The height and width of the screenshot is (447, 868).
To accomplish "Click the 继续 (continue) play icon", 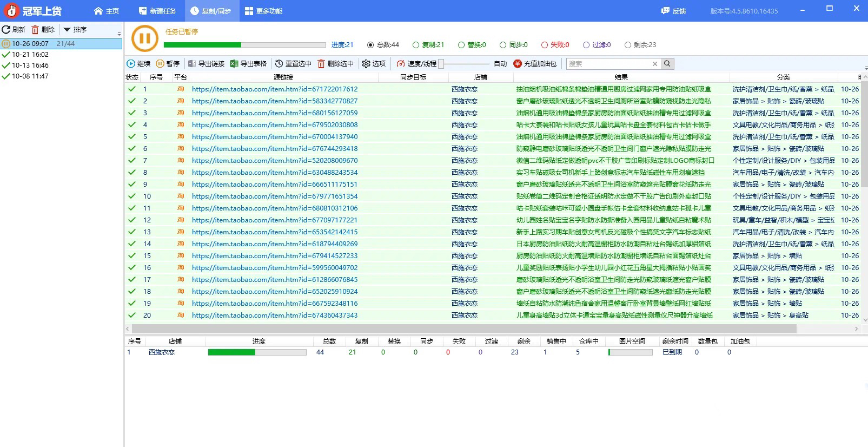I will tap(131, 64).
